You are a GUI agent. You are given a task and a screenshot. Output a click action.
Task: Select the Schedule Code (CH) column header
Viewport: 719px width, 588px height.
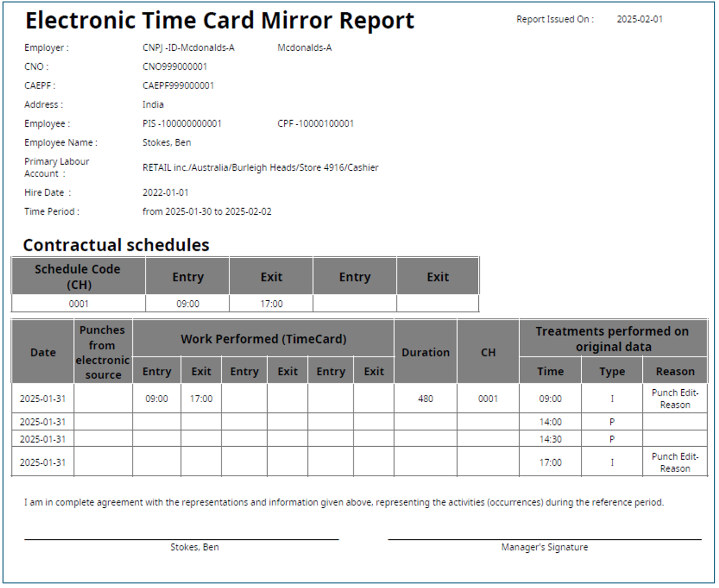78,276
